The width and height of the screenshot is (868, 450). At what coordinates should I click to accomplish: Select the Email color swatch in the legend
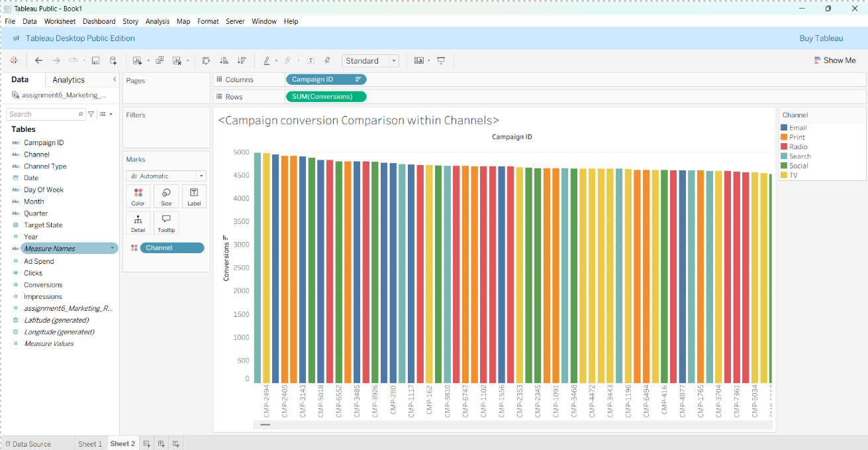pyautogui.click(x=785, y=128)
